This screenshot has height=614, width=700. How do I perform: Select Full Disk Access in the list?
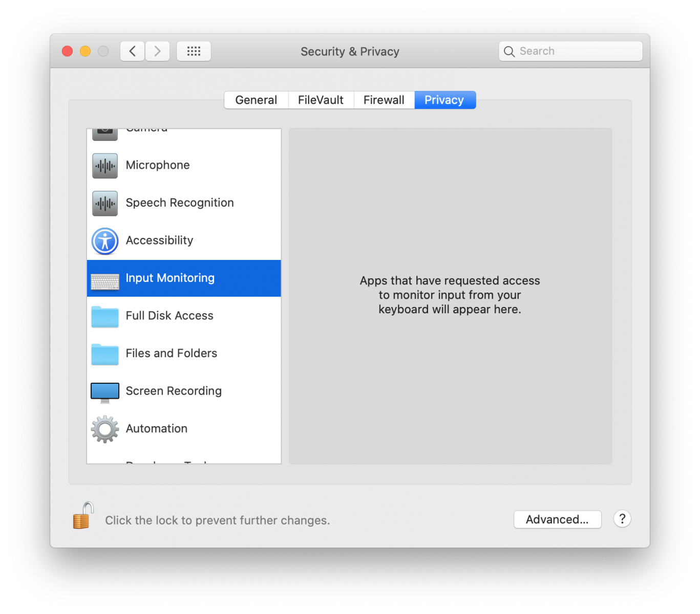tap(184, 316)
